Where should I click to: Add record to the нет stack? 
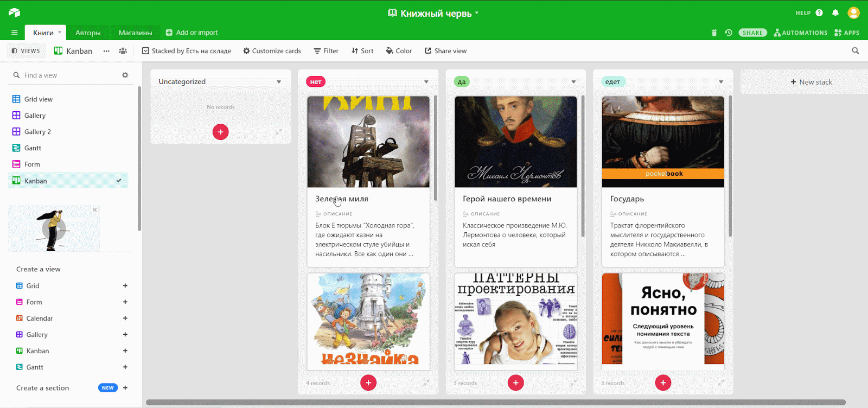[368, 382]
